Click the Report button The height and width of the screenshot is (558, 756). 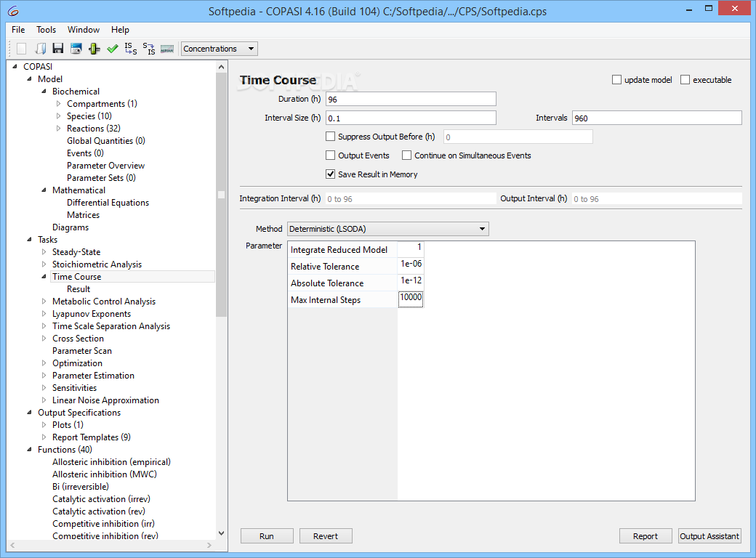coord(645,535)
